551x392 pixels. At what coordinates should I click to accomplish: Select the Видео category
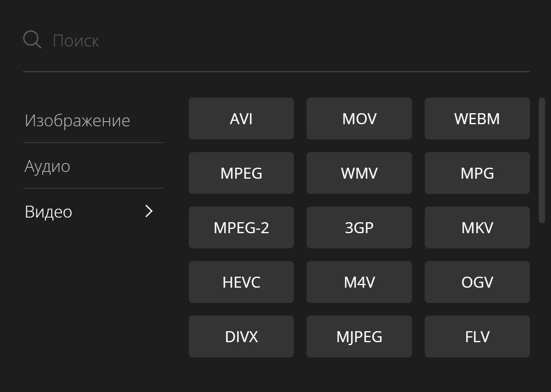click(49, 212)
